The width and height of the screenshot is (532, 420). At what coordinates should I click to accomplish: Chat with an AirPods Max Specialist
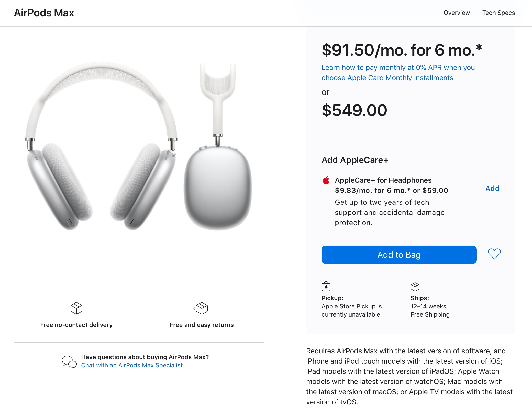coord(132,365)
